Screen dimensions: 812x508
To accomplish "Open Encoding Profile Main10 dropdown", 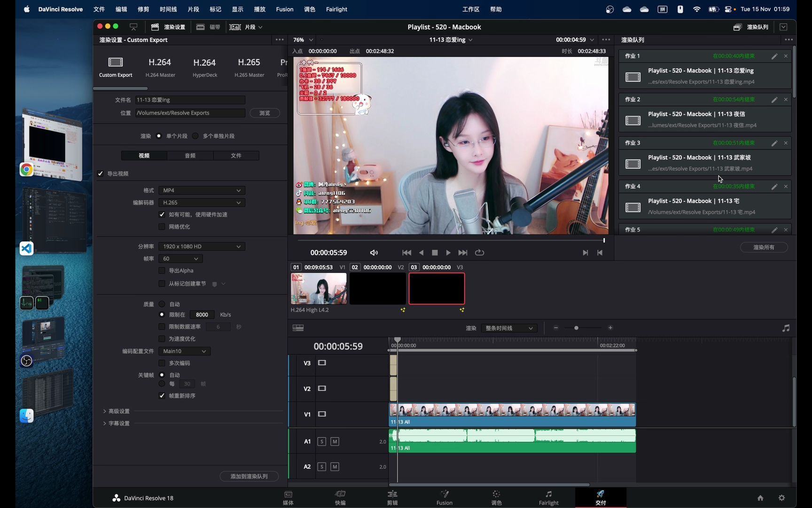I will (184, 351).
